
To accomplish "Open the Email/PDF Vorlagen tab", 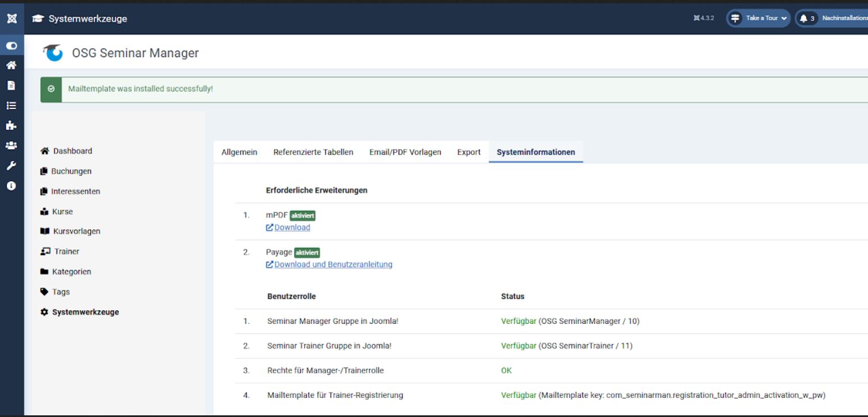I will point(405,152).
